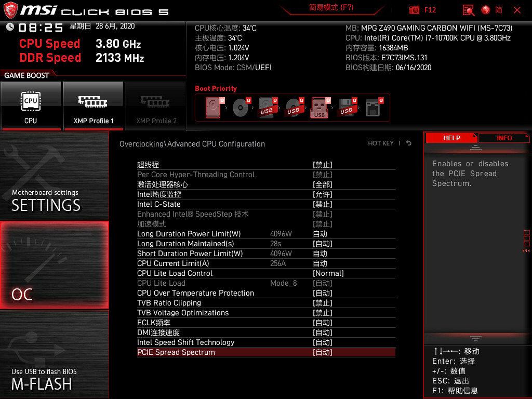Change the TVB Ratio Clipping setting

coord(266,303)
